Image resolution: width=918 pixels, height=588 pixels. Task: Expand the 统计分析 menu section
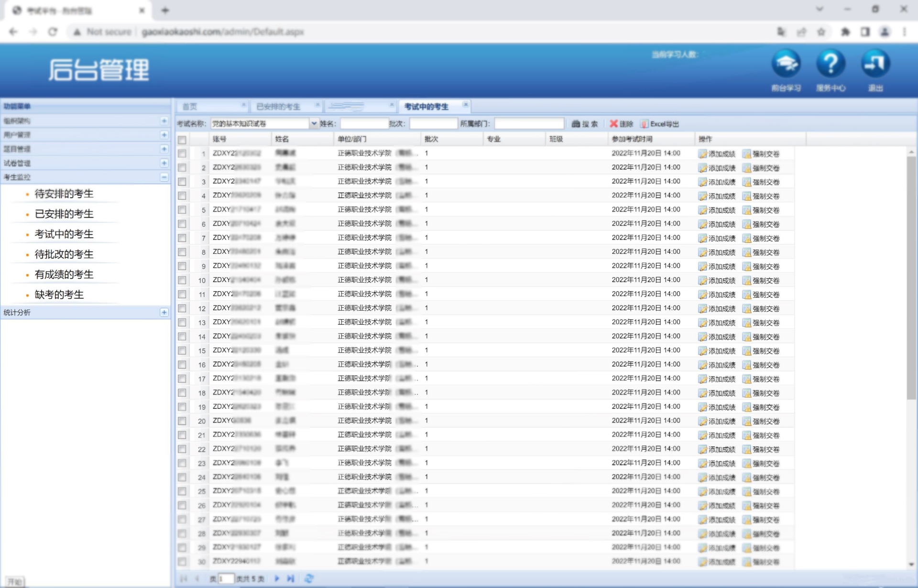(164, 312)
